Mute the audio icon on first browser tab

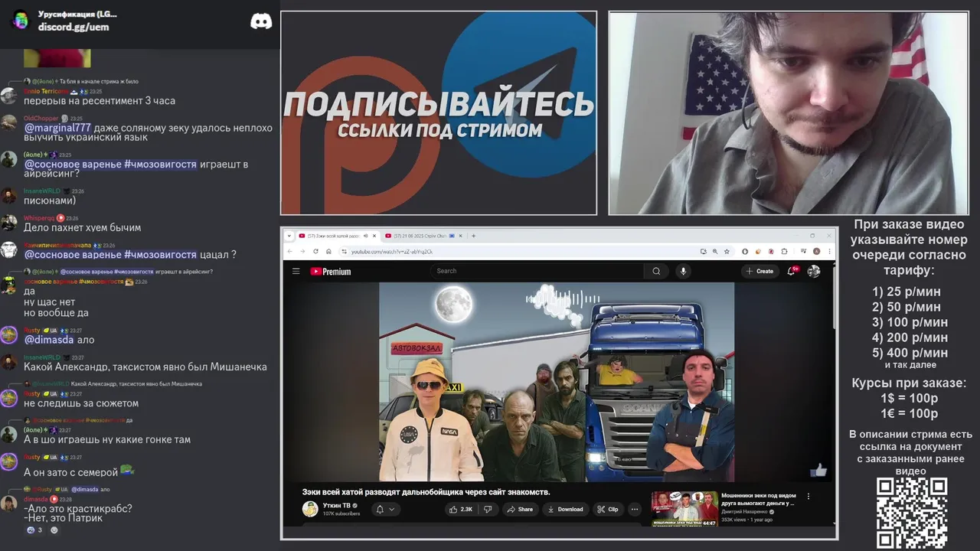tap(365, 236)
